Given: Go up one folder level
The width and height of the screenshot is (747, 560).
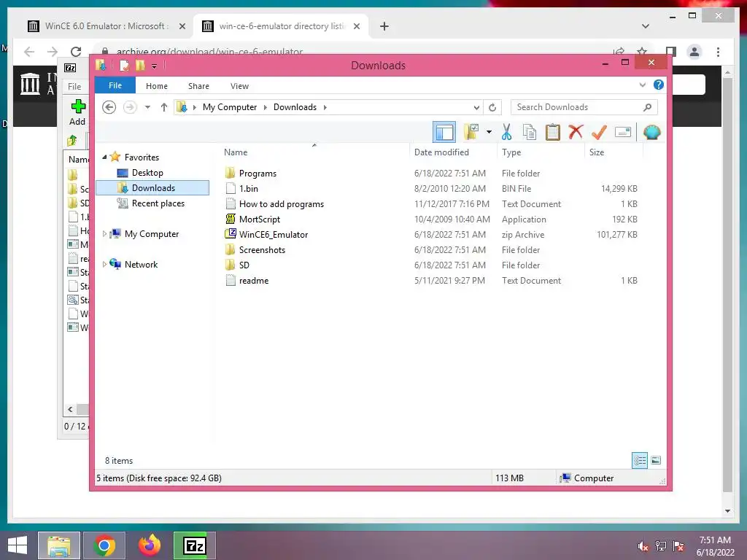Looking at the screenshot, I should click(164, 107).
